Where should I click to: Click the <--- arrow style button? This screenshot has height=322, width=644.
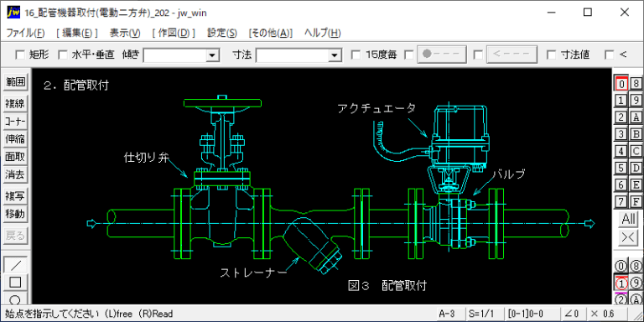pyautogui.click(x=512, y=55)
